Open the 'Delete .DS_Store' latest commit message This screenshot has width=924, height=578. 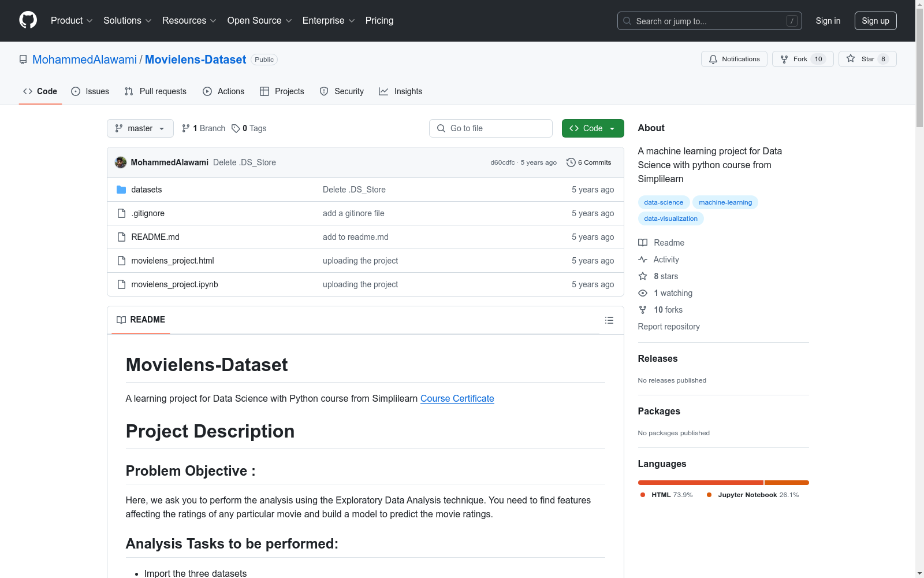point(244,162)
